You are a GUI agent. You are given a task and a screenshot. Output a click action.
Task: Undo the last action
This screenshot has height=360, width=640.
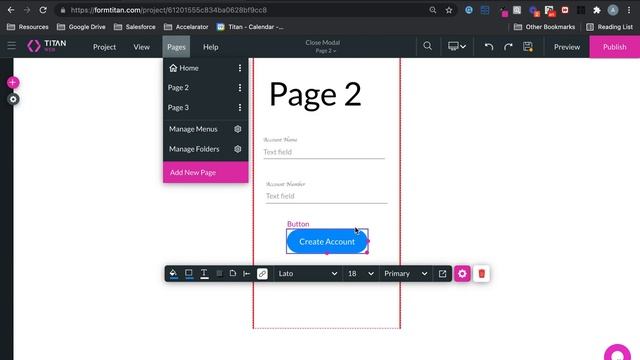point(489,47)
